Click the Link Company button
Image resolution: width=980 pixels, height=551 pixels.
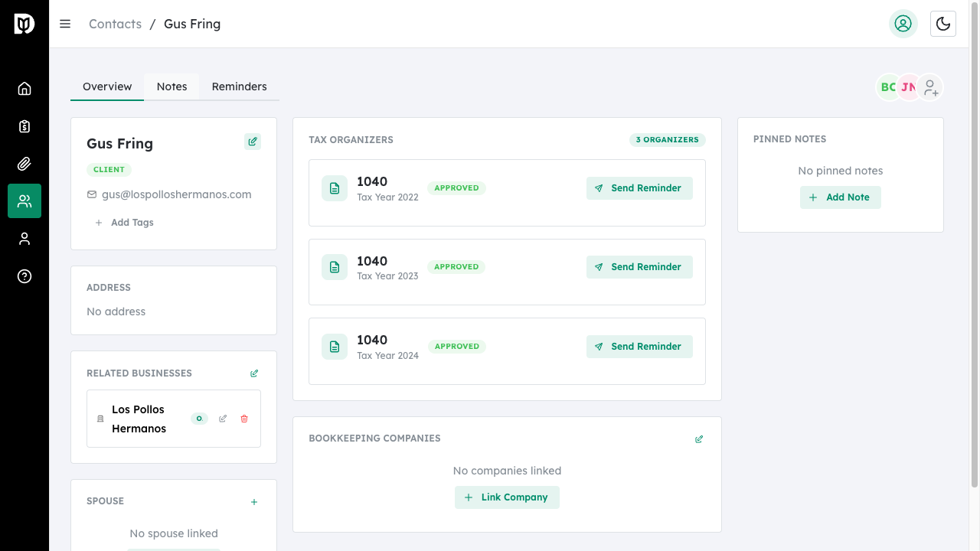[x=507, y=497]
